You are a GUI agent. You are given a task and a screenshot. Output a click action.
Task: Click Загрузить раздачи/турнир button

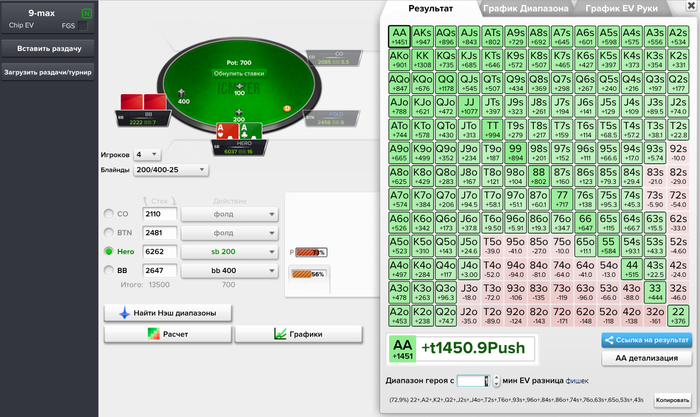(48, 72)
